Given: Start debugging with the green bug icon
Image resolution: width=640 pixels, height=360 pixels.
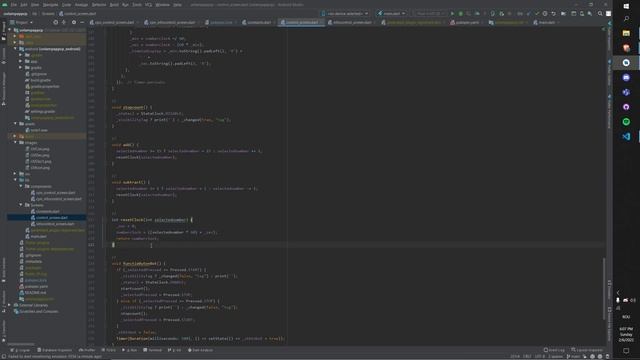Looking at the screenshot, I should [x=460, y=13].
